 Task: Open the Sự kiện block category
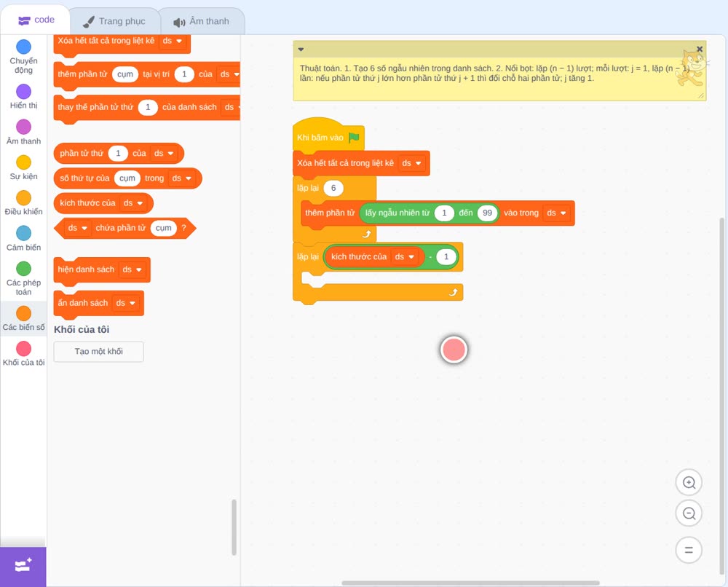(23, 168)
